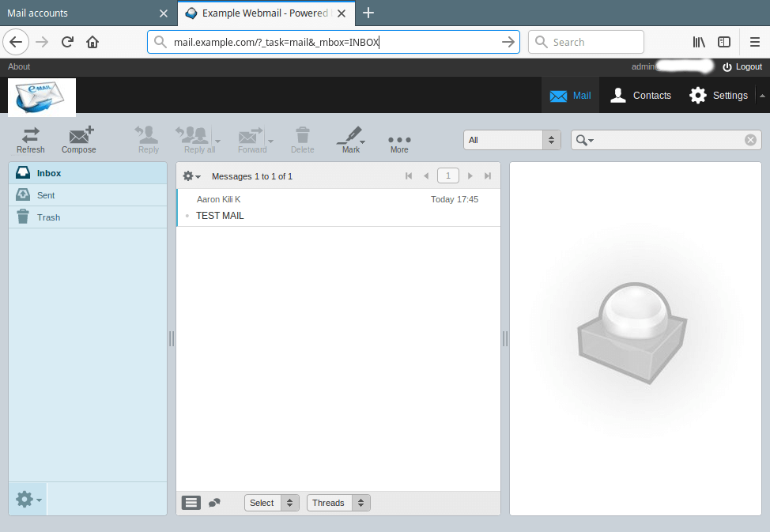Open the TEST MAIL message
This screenshot has height=532, width=770.
220,215
